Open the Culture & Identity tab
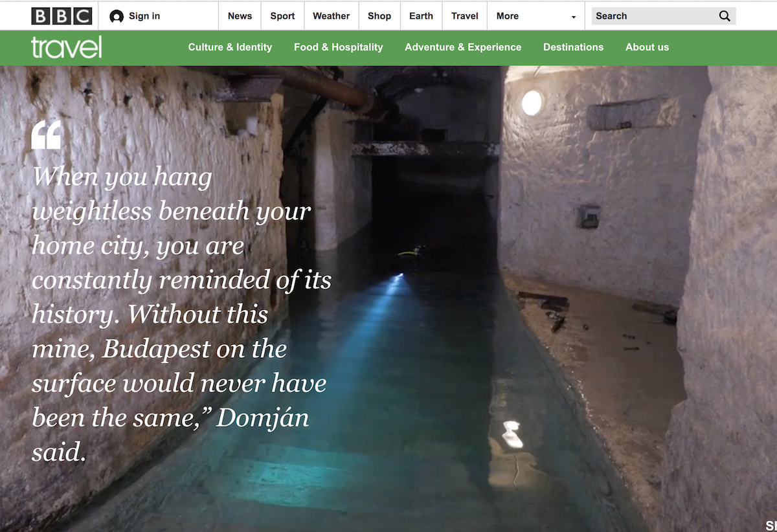Screen dimensions: 777x532 (230, 47)
